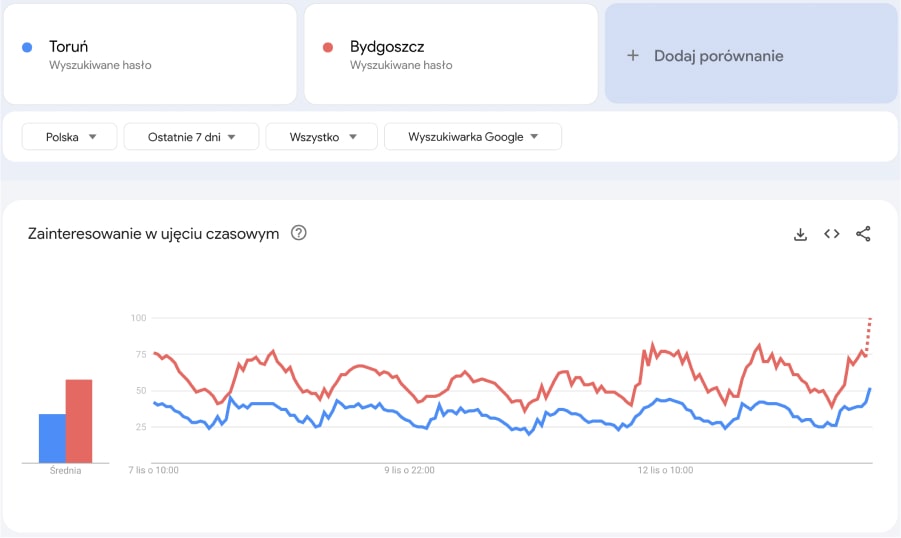901x538 pixels.
Task: Share the chart via share icon
Action: [864, 234]
